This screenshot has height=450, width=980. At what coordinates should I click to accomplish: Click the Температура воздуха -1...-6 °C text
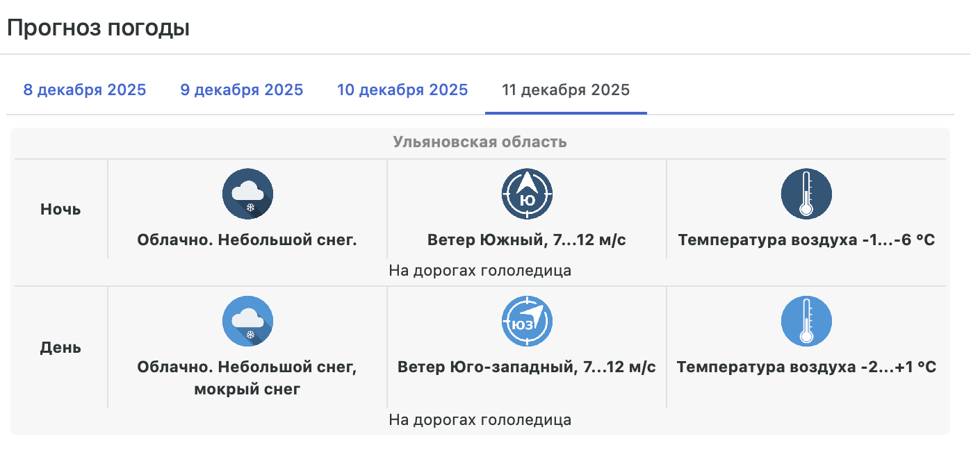click(x=806, y=240)
